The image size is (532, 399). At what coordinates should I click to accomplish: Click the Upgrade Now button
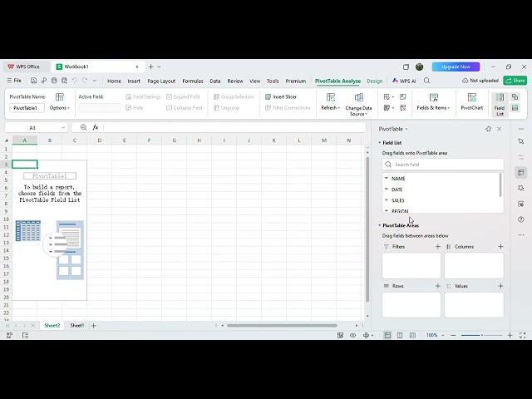[x=456, y=66]
